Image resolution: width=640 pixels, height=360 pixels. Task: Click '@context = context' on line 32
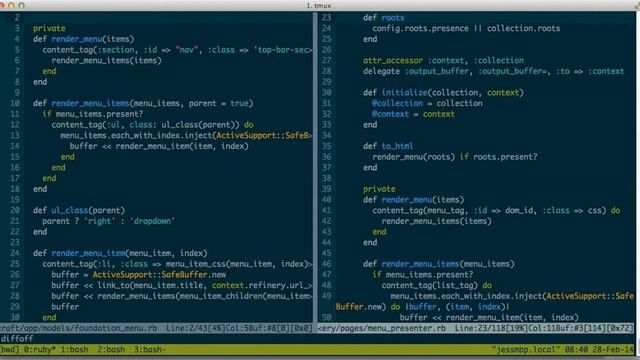point(413,114)
